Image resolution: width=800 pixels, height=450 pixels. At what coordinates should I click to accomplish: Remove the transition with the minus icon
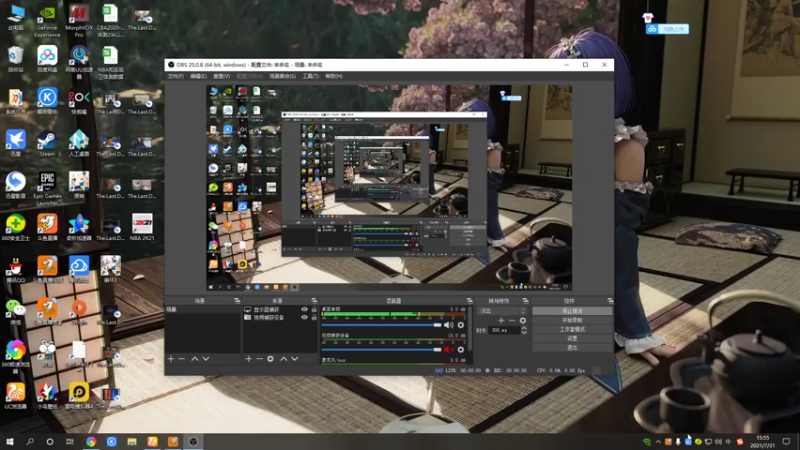point(512,320)
